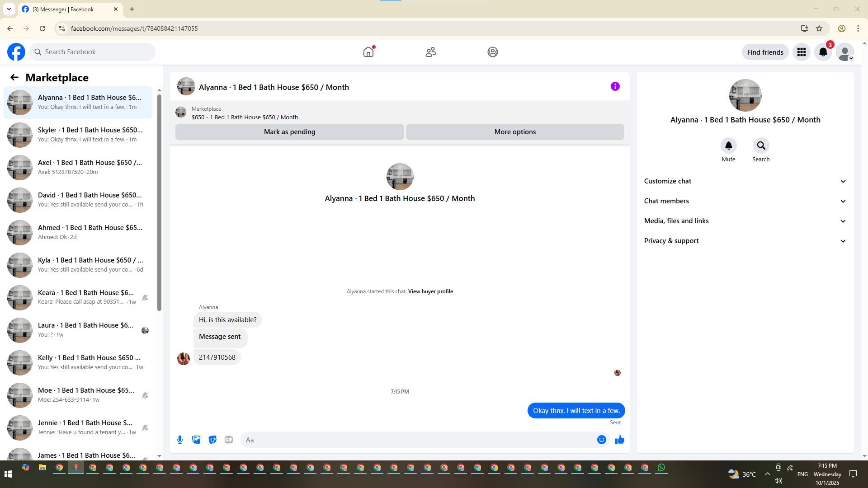Open Windows Start menu
Viewport: 868px width, 488px height.
(x=8, y=474)
